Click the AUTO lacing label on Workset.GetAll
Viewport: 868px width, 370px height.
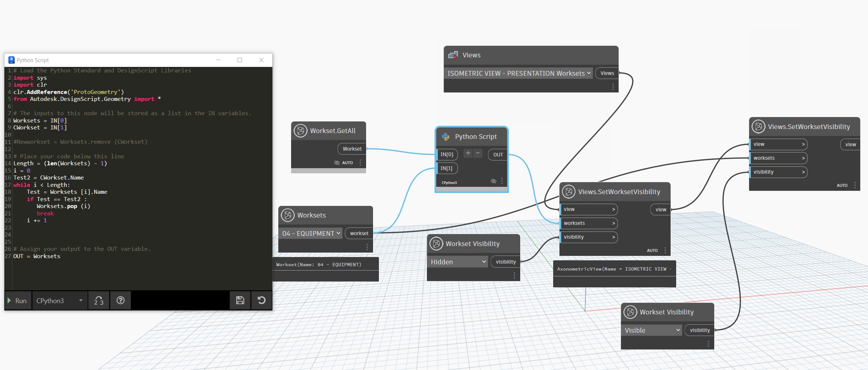click(x=347, y=163)
